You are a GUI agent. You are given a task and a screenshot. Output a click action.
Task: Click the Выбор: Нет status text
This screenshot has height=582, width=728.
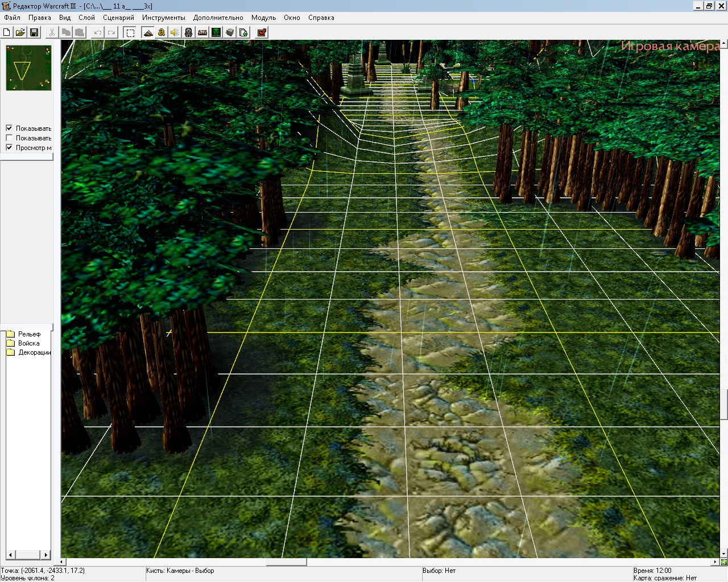[439, 571]
